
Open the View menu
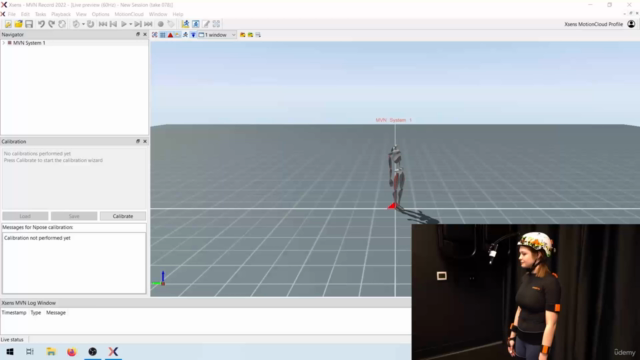tap(81, 14)
